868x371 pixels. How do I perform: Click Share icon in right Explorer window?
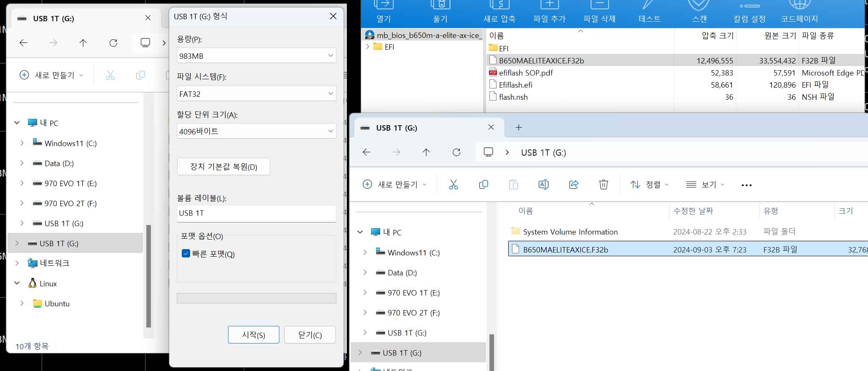click(574, 184)
